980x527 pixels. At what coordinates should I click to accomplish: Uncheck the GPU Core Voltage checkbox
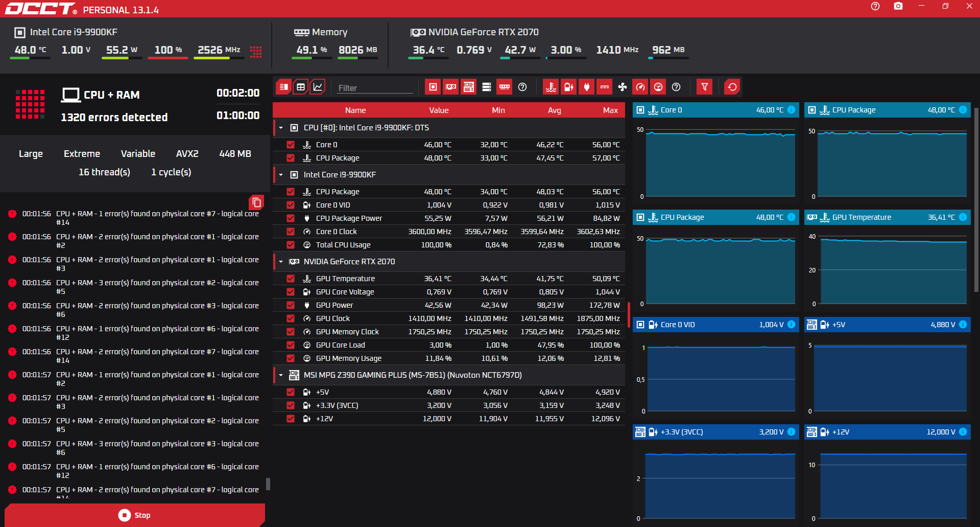[291, 292]
